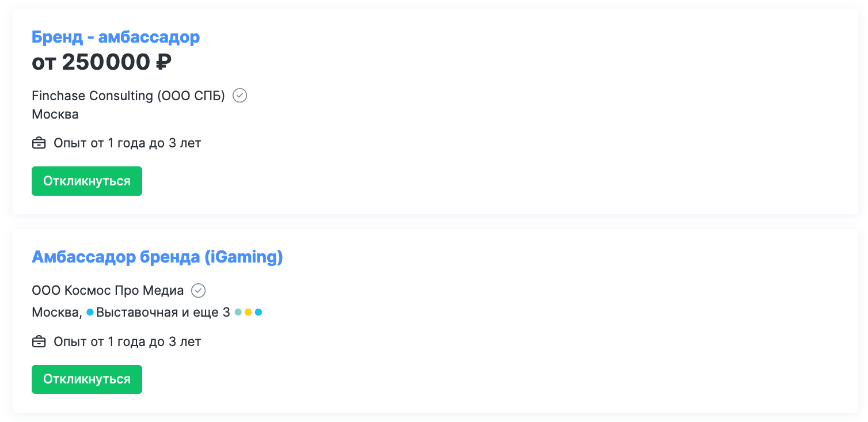Expand metro stations list 'Выставочная и еще 3'
Image resolution: width=868 pixels, height=422 pixels.
(x=163, y=313)
